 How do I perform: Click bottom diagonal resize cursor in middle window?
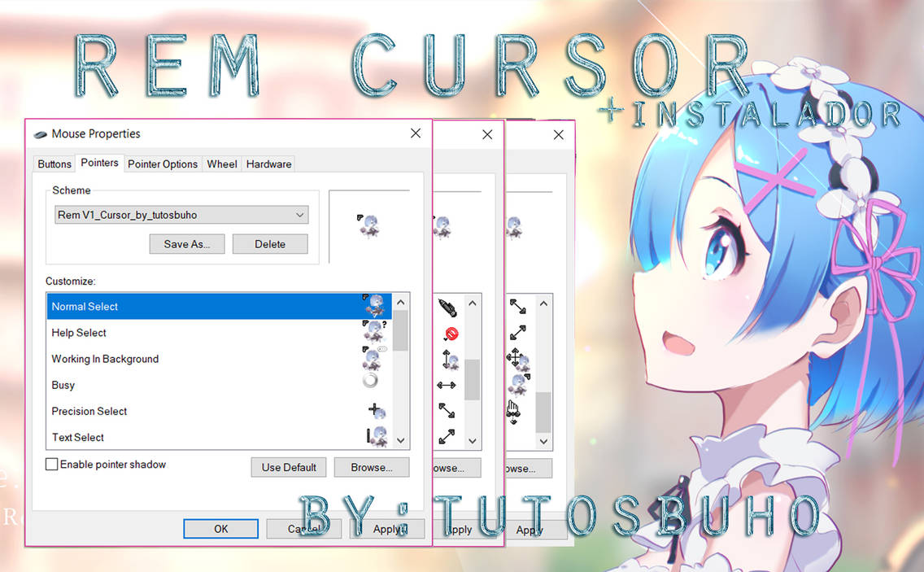447,436
